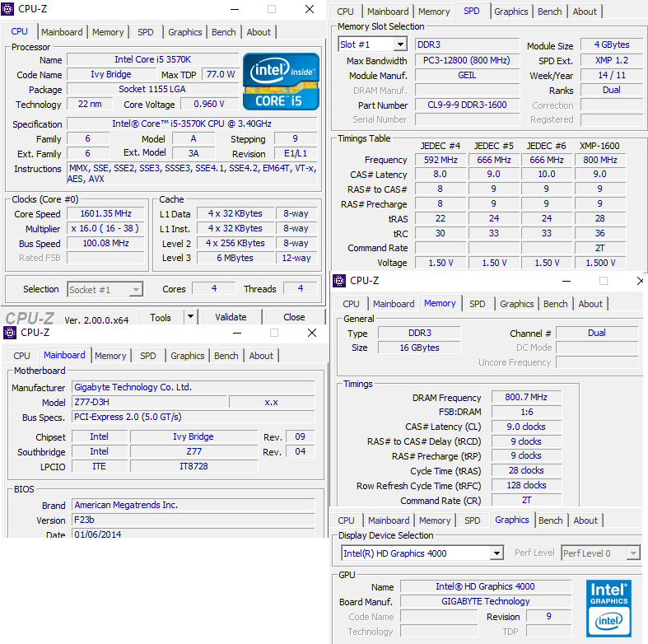The height and width of the screenshot is (644, 648).
Task: Select the SPD tab in the Graphics panel
Action: pyautogui.click(x=473, y=520)
